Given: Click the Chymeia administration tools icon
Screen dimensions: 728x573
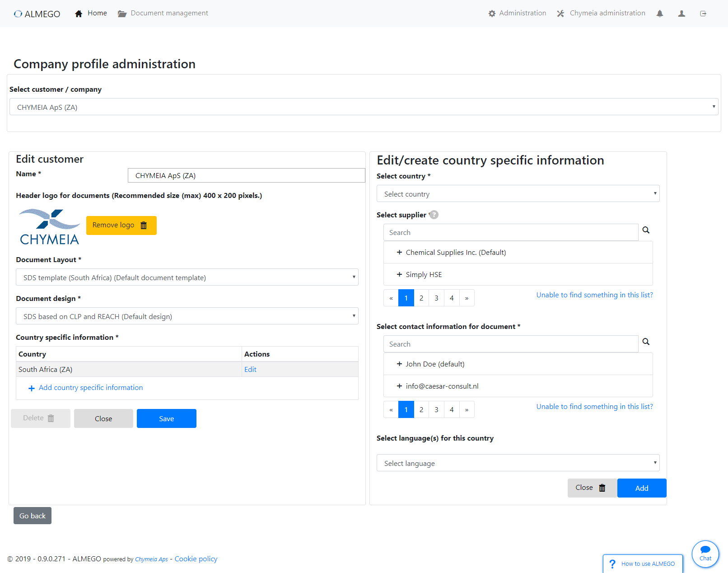Looking at the screenshot, I should coord(560,14).
